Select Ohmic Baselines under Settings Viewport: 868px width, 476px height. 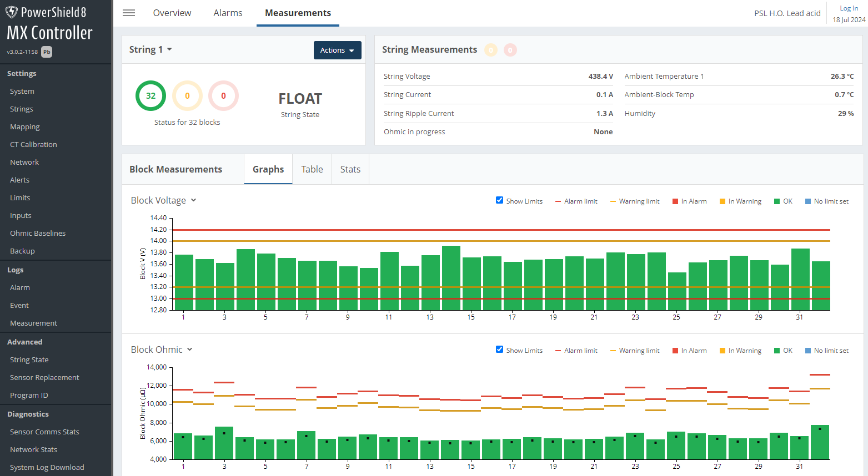(37, 232)
